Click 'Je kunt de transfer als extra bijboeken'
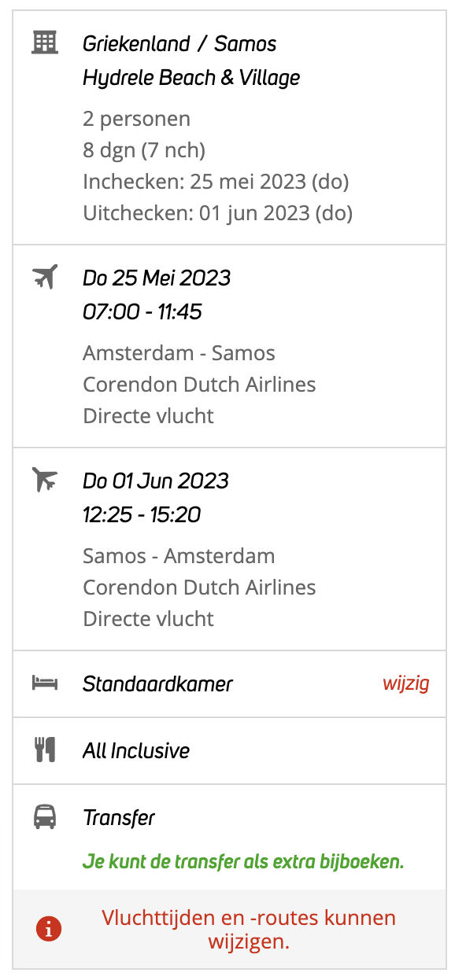Viewport: 455px width, 980px height. [243, 862]
